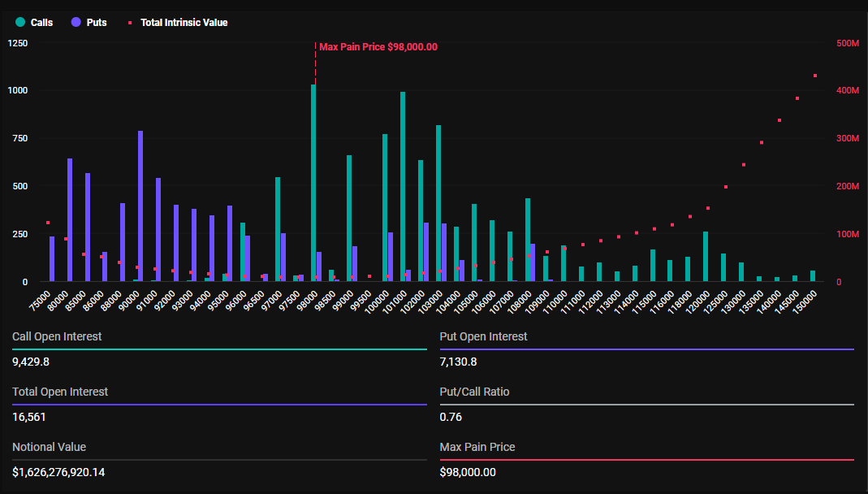Viewport: 868px width, 494px height.
Task: Click the Calls bar at 102000
Action: [421, 221]
